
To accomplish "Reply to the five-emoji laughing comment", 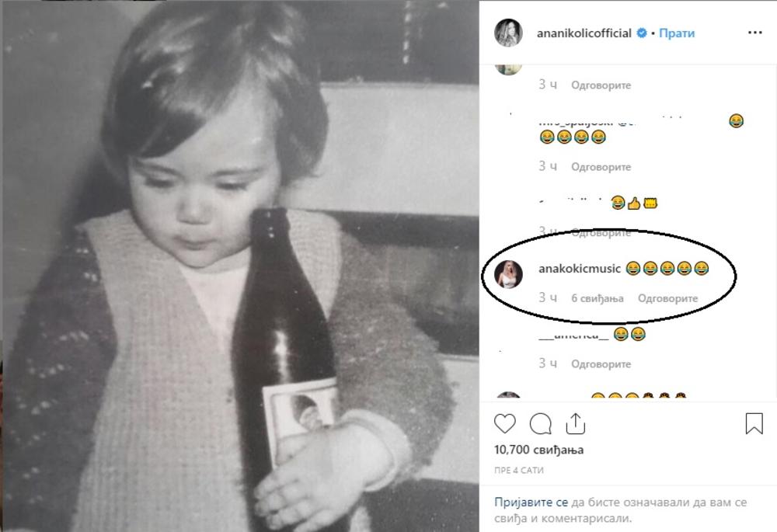I will 601,167.
